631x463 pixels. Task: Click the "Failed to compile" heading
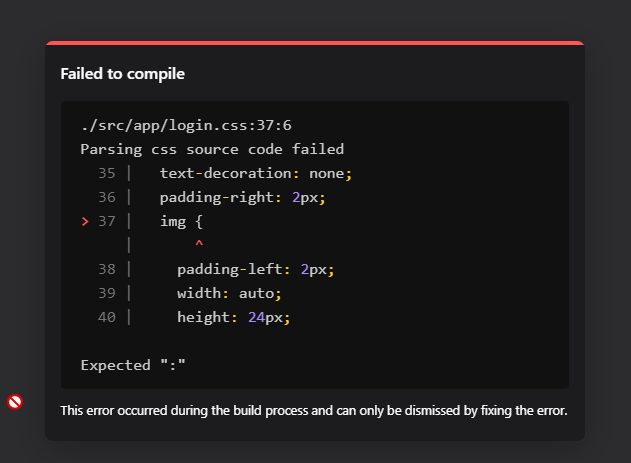(x=122, y=74)
